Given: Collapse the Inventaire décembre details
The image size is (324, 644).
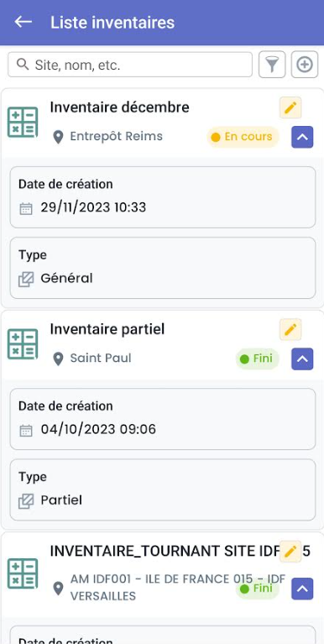Looking at the screenshot, I should pyautogui.click(x=302, y=137).
